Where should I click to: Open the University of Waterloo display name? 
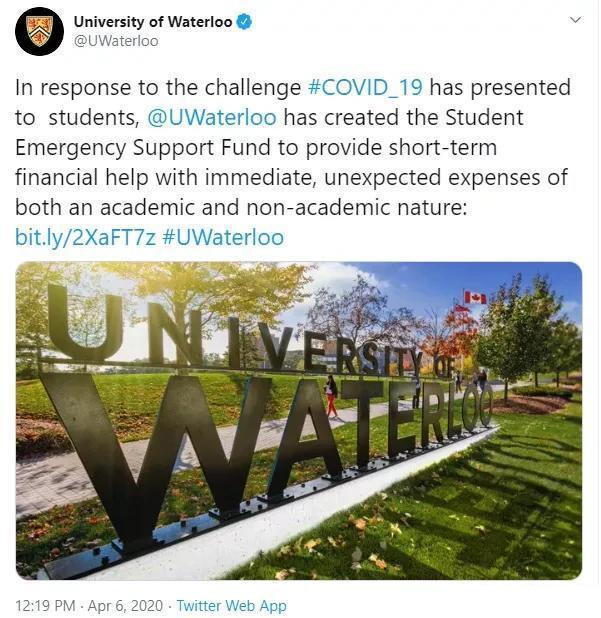tap(153, 22)
